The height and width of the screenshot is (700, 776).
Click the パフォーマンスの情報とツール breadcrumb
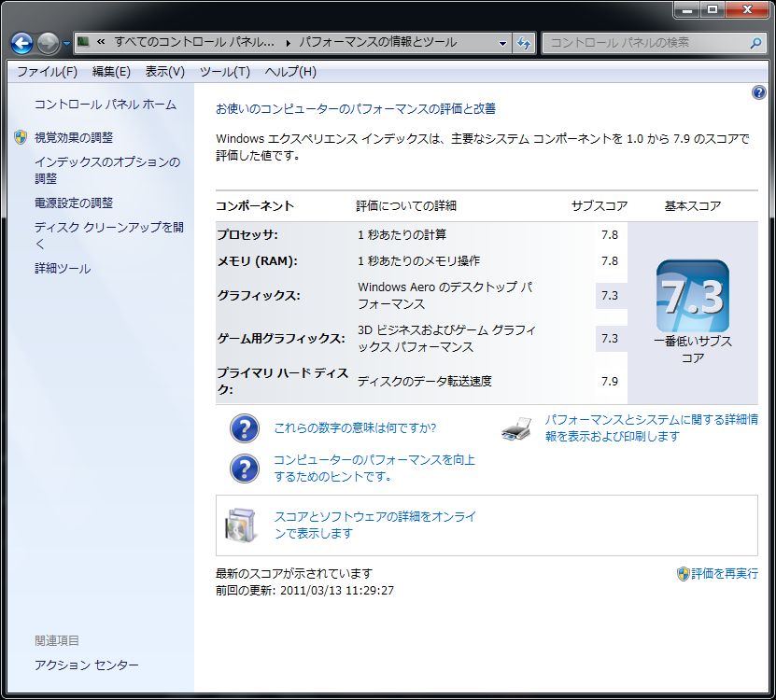[377, 43]
